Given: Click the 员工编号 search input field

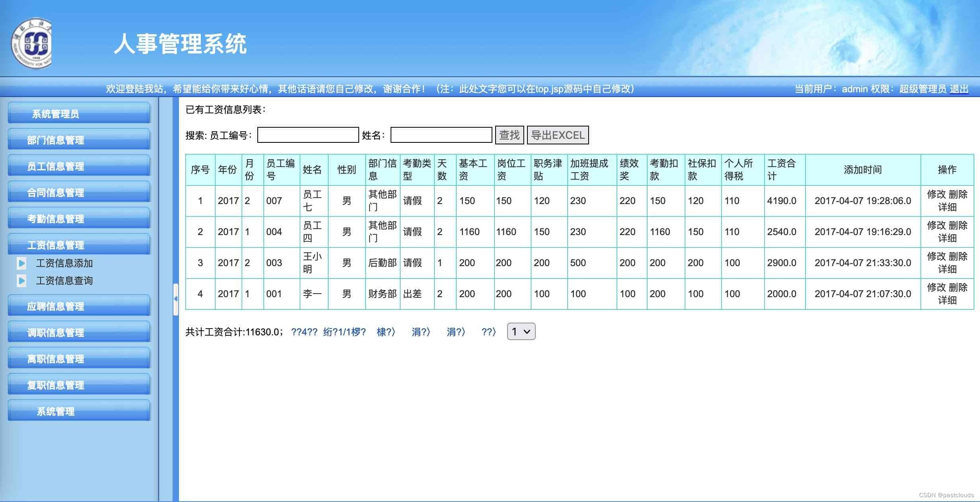Looking at the screenshot, I should [306, 135].
